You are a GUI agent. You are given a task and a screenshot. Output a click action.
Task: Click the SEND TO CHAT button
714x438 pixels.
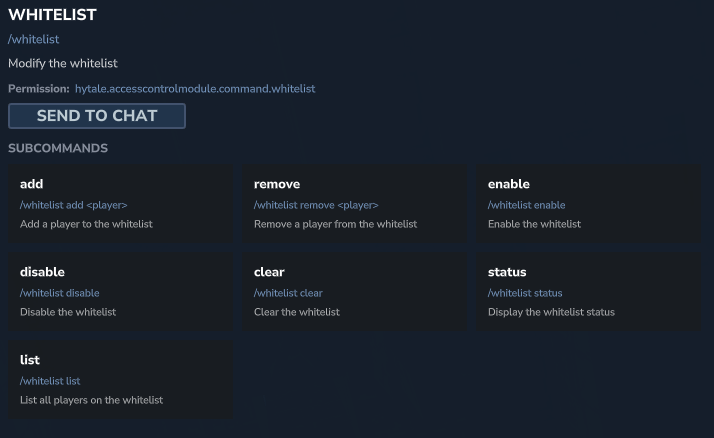point(97,116)
